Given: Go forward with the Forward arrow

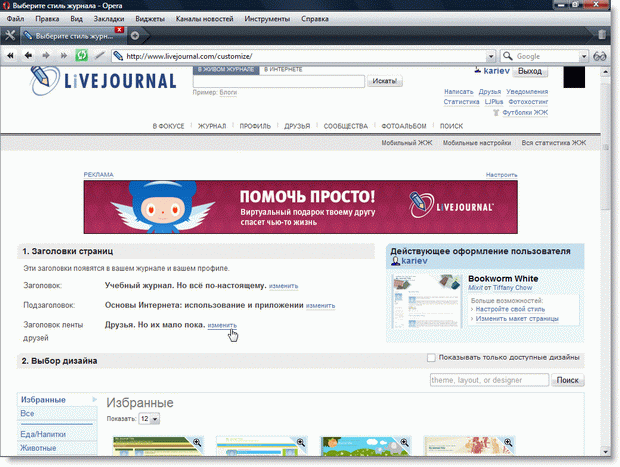Looking at the screenshot, I should [x=46, y=56].
